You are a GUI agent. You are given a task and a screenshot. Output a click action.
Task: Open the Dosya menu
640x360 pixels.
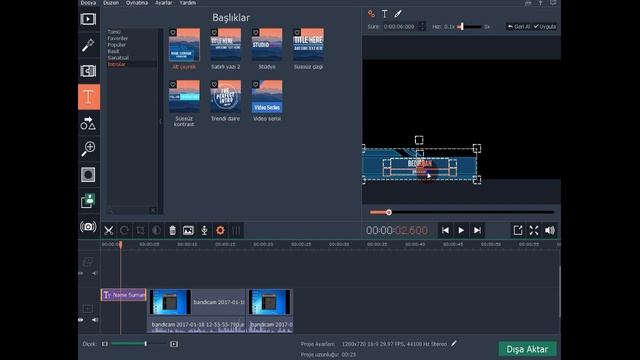coord(88,3)
